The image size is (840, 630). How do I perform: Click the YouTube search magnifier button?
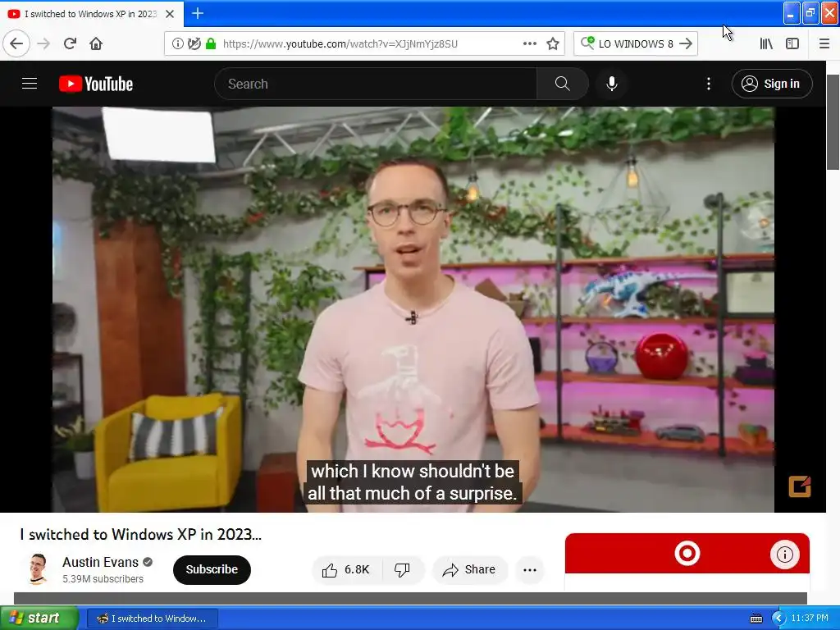point(562,84)
